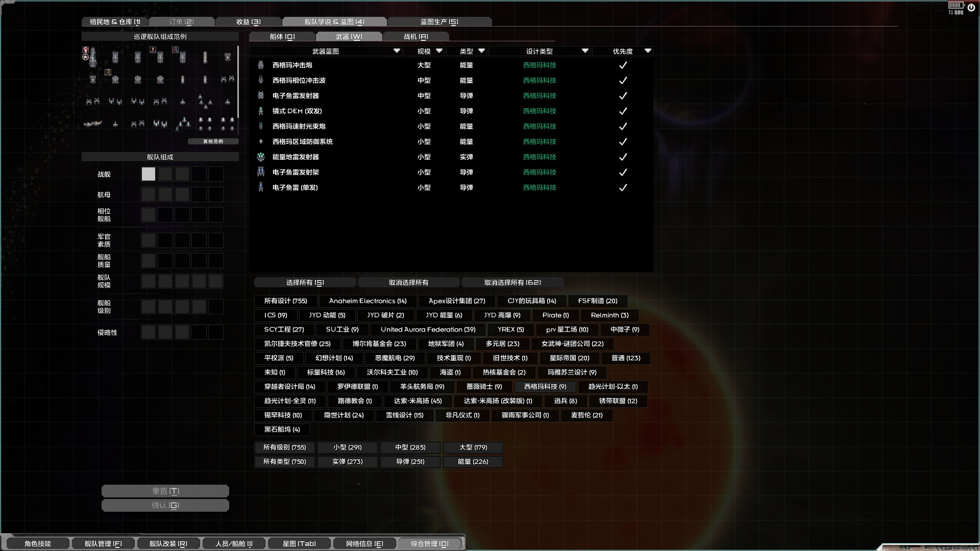The image size is (980, 551).
Task: Click the star rank badge in the fleet example
Action: click(86, 57)
